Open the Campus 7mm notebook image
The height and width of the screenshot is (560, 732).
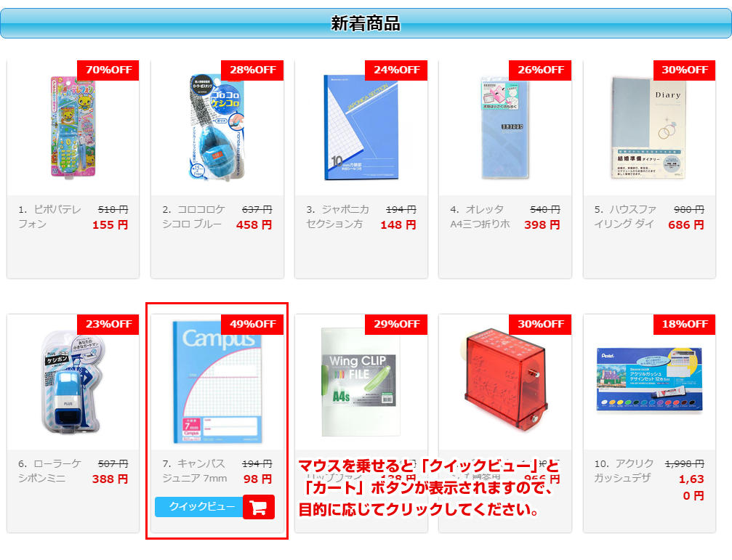(x=217, y=381)
